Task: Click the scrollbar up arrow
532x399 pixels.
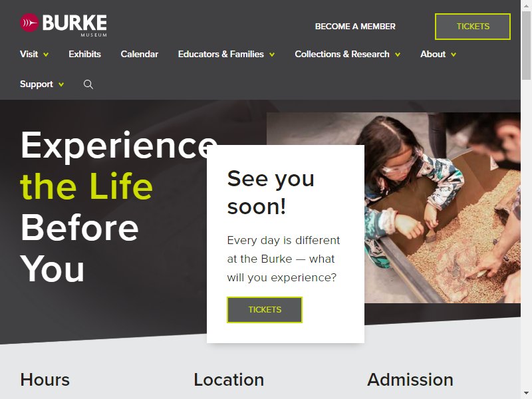Action: point(526,5)
